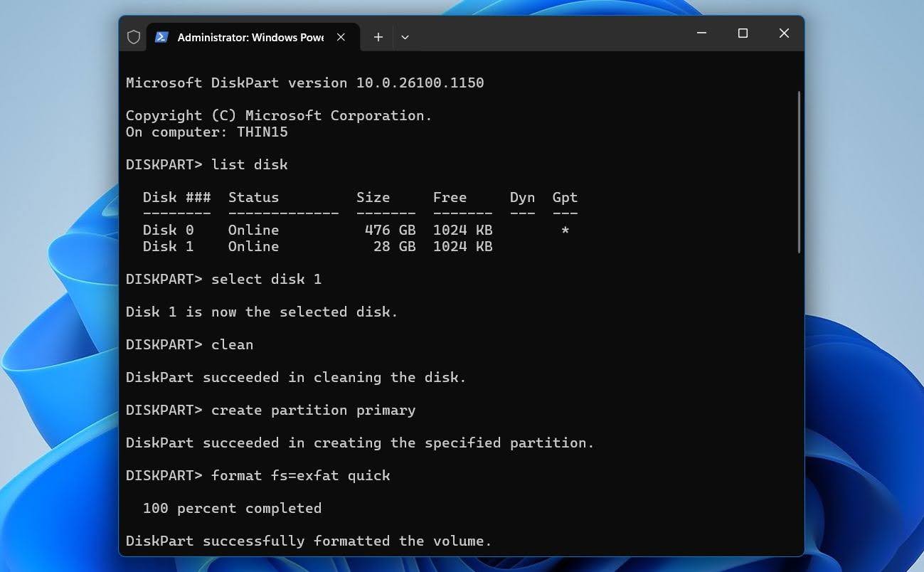Minimize the terminal window
The height and width of the screenshot is (572, 924).
click(702, 33)
